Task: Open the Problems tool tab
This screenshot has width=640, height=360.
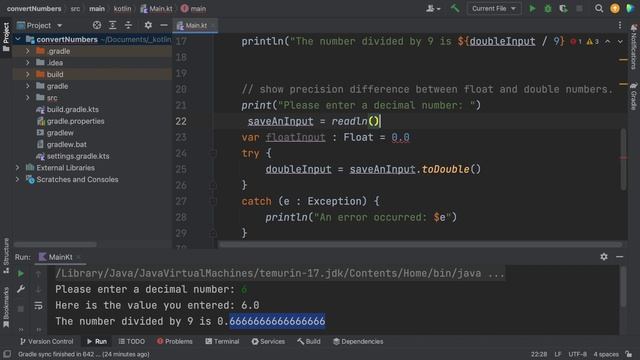Action: click(174, 342)
